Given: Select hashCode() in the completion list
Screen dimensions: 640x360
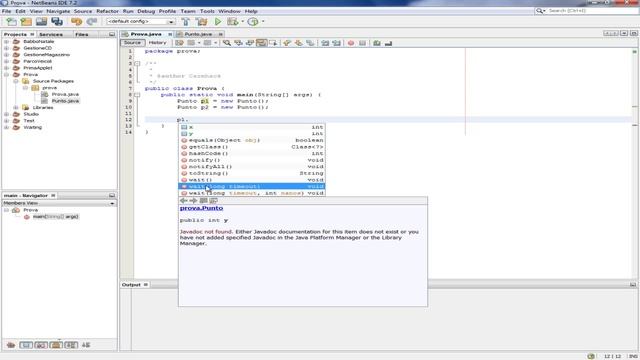Looking at the screenshot, I should [x=252, y=153].
